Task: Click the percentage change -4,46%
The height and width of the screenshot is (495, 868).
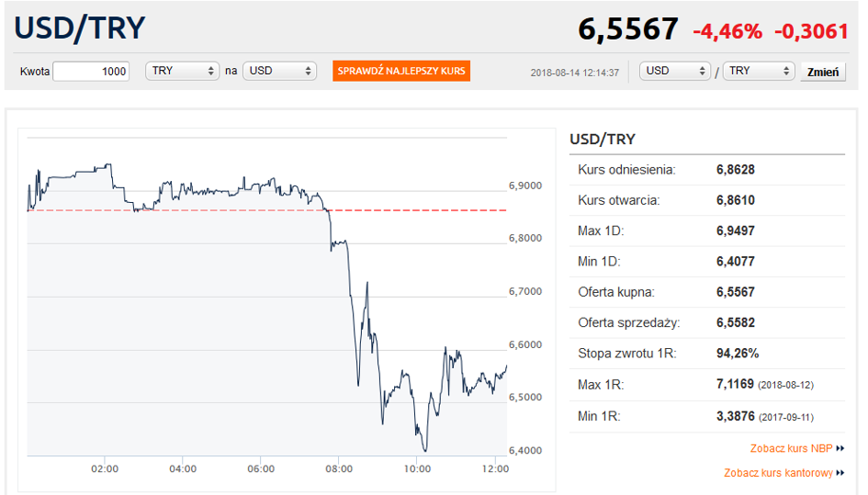Action: [x=727, y=31]
